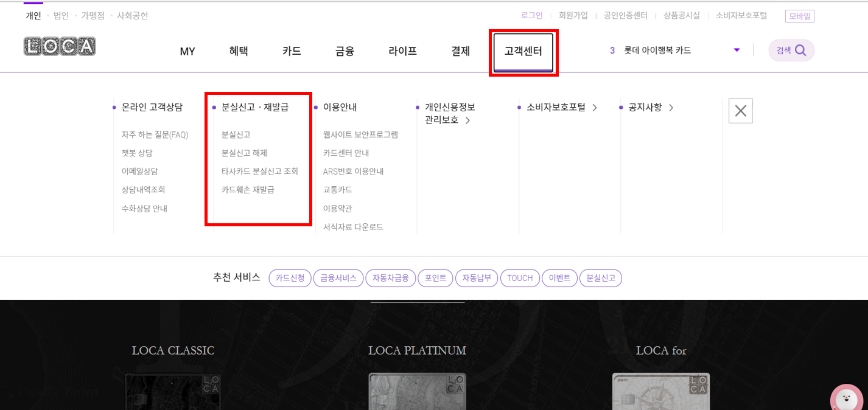868x410 pixels.
Task: Click the LOCA logo
Action: point(60,47)
